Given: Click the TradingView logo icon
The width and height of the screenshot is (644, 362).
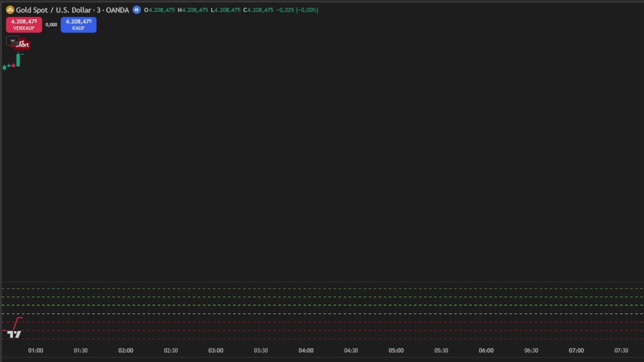Looking at the screenshot, I should click(14, 334).
